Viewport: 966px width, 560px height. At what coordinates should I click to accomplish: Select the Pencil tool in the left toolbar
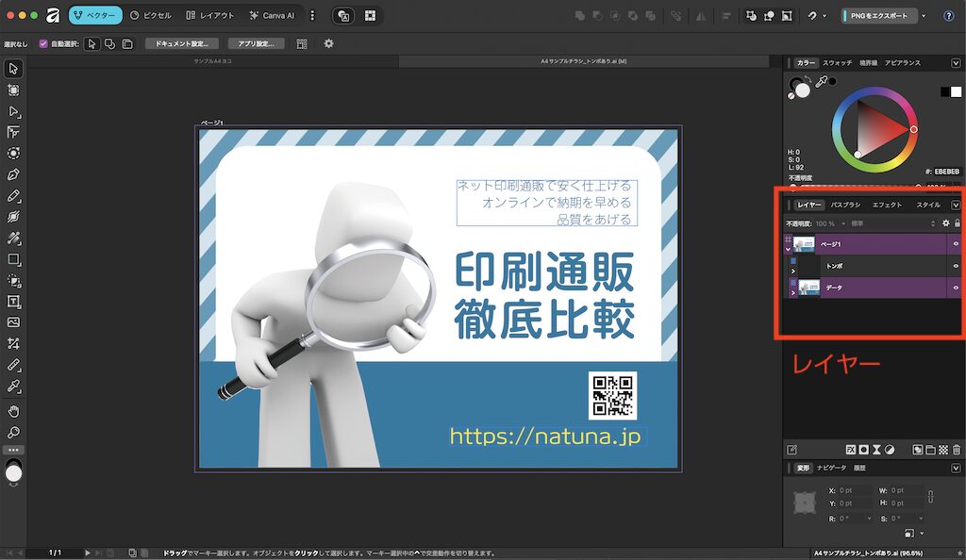tap(14, 196)
